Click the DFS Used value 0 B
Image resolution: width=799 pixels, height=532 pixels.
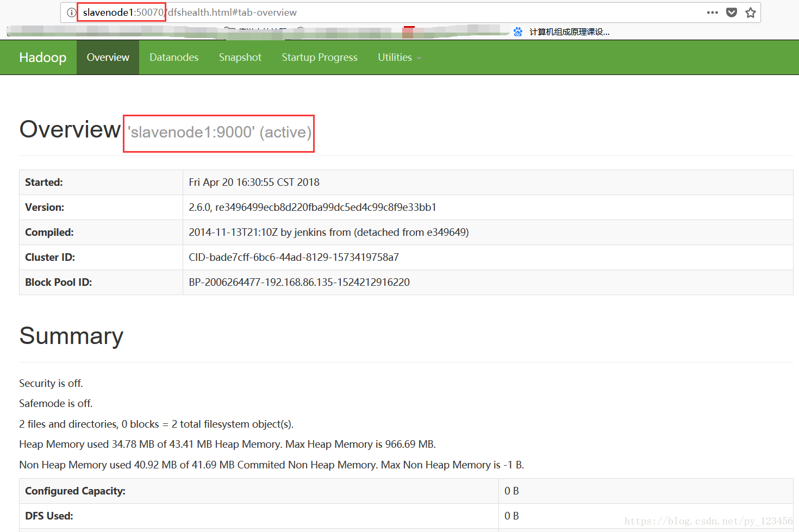coord(511,516)
